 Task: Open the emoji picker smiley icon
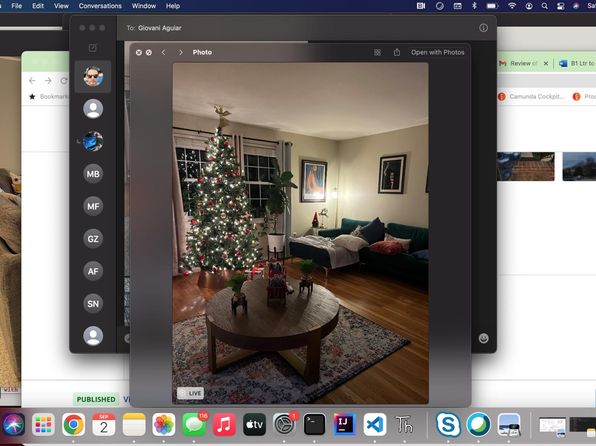483,338
